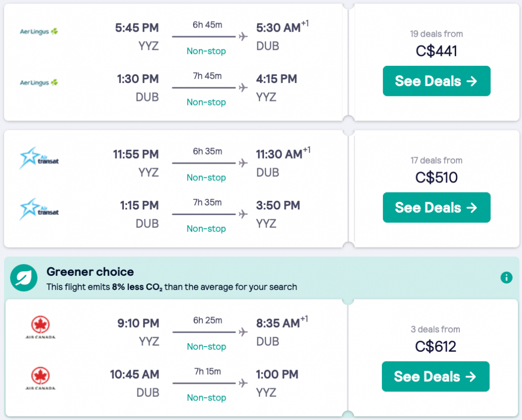Click the green leaf Greener choice icon
This screenshot has width=522, height=420.
(23, 278)
